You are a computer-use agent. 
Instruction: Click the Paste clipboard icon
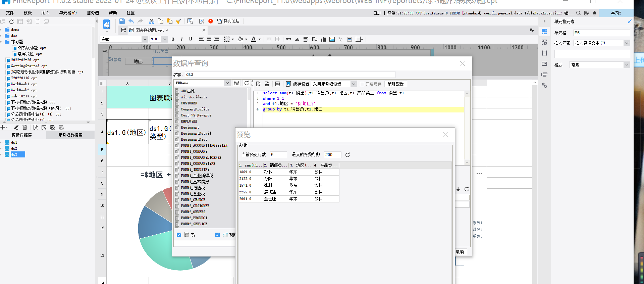170,21
